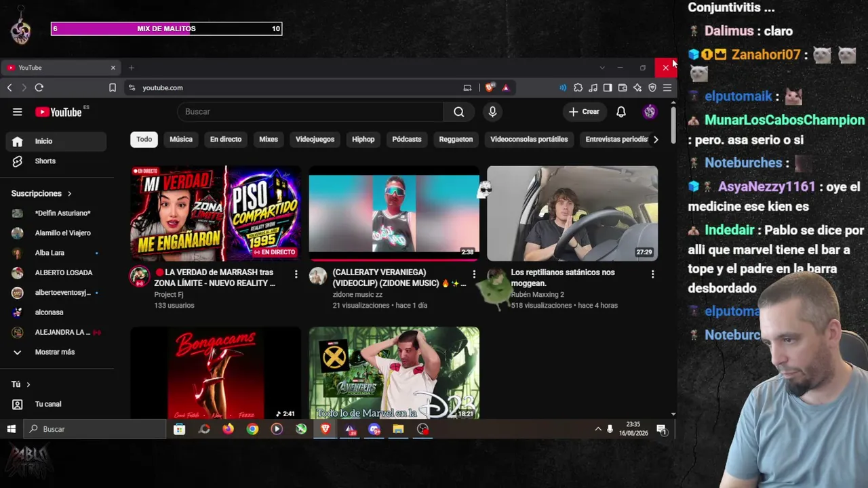Open a new browser tab
This screenshot has width=868, height=488.
132,68
